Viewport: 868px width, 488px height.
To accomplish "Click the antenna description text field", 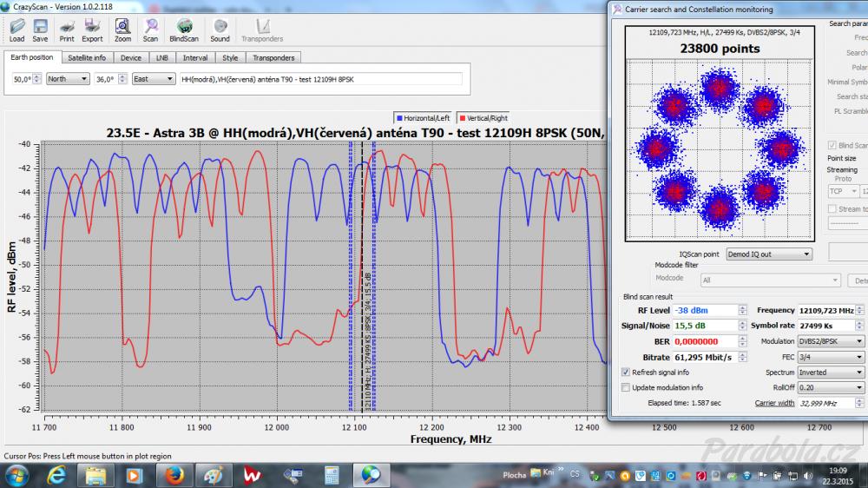I will click(321, 79).
